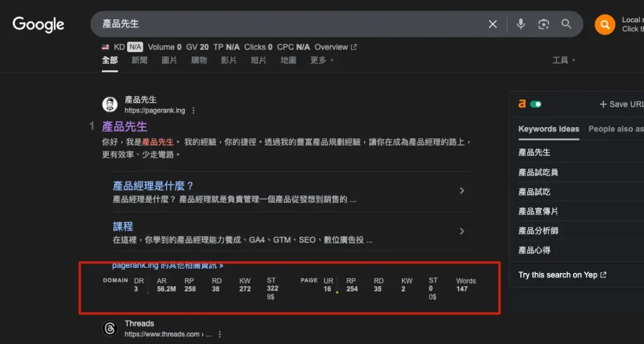Open the 工具 dropdown
This screenshot has height=344, width=644.
[x=563, y=60]
